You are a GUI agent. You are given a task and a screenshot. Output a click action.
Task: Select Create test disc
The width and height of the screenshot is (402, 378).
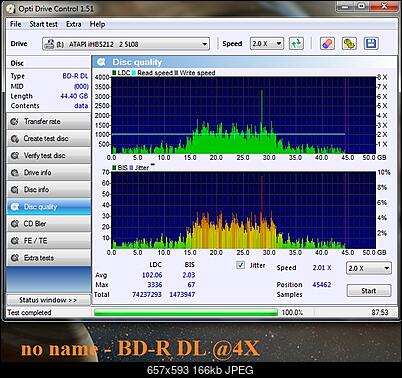coord(49,138)
